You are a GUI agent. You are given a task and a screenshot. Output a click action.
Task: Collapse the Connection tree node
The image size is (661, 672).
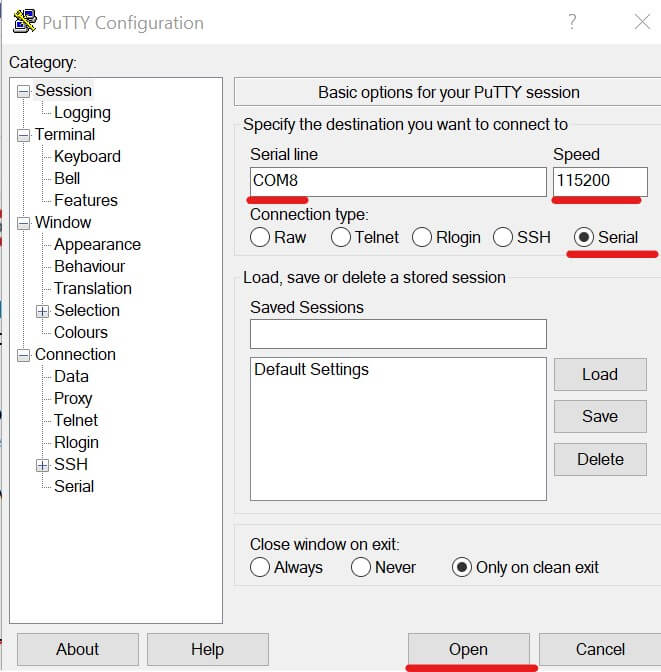pyautogui.click(x=23, y=355)
